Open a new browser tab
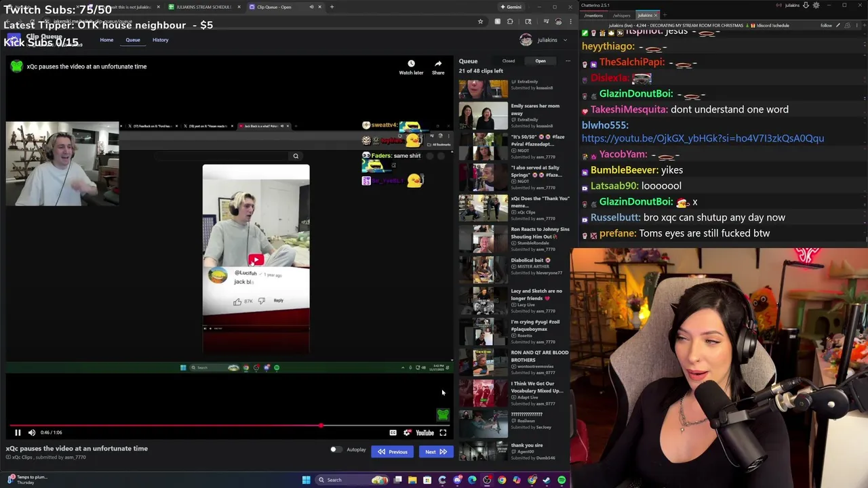The width and height of the screenshot is (868, 488). click(332, 7)
